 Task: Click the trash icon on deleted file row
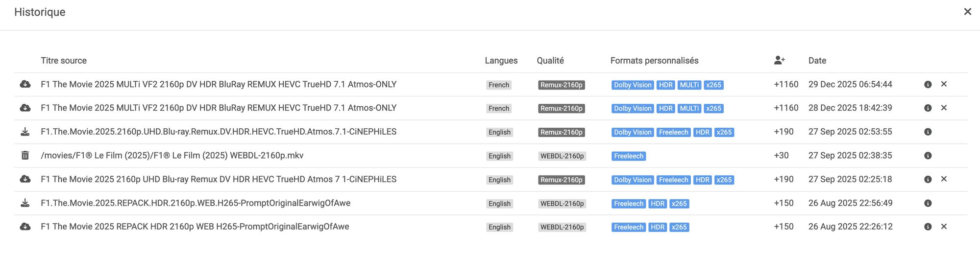[x=25, y=156]
